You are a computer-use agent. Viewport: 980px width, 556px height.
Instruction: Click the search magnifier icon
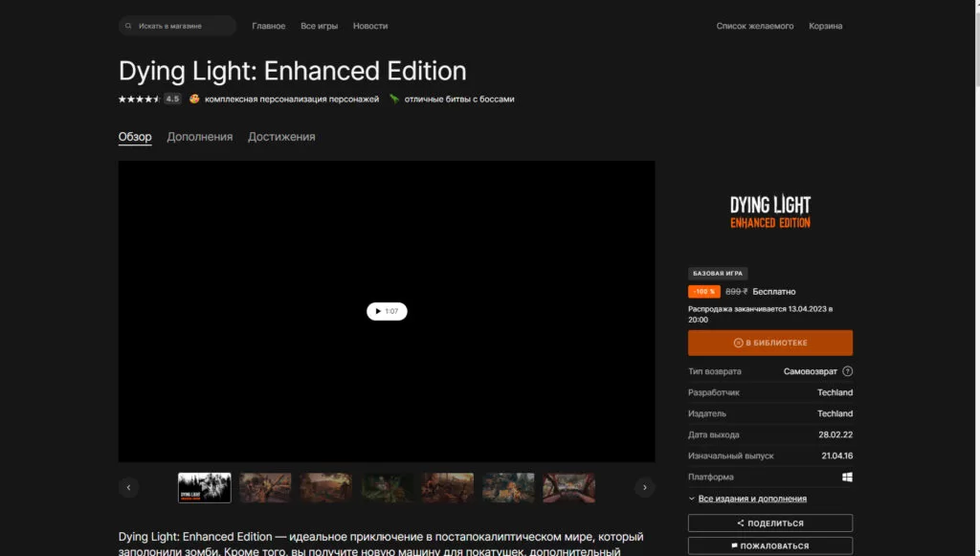129,26
